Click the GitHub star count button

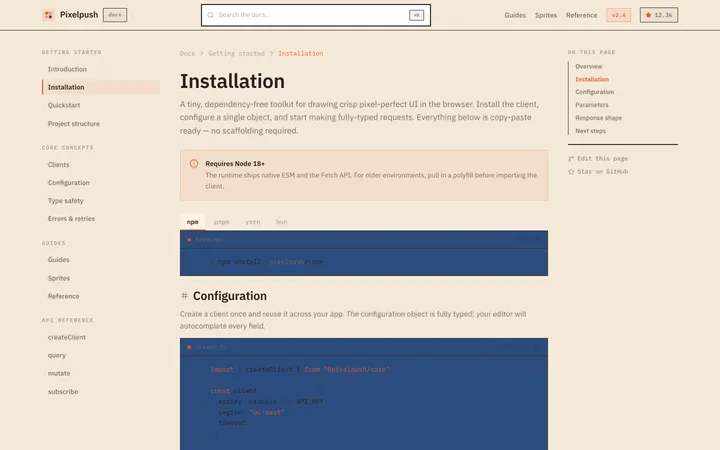(658, 15)
